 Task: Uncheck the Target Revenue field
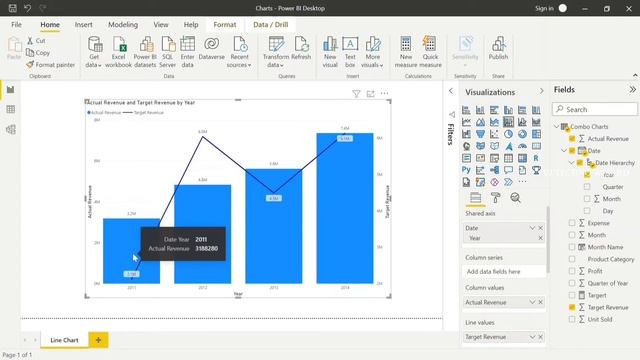tap(572, 307)
